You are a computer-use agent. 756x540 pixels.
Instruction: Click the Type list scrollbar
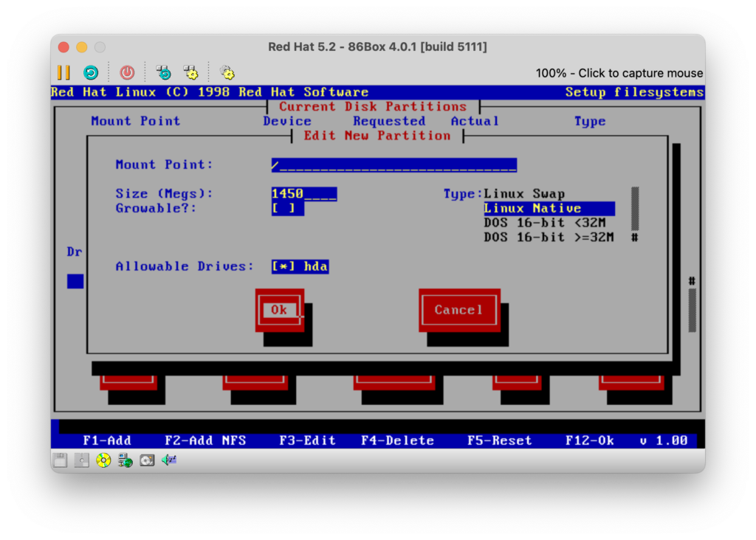click(x=635, y=215)
